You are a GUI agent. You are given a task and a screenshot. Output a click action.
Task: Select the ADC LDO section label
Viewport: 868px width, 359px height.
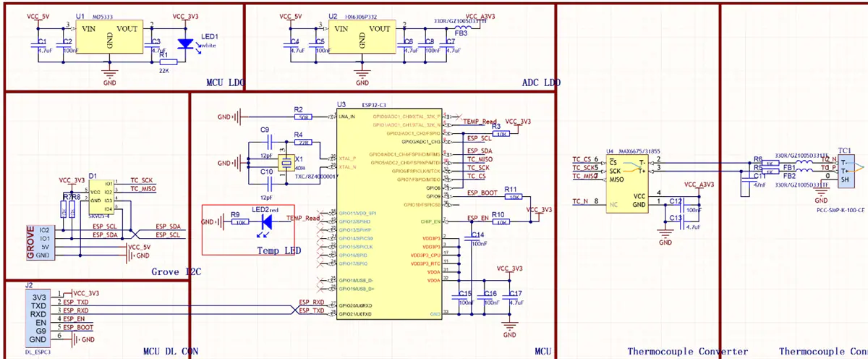[x=540, y=83]
